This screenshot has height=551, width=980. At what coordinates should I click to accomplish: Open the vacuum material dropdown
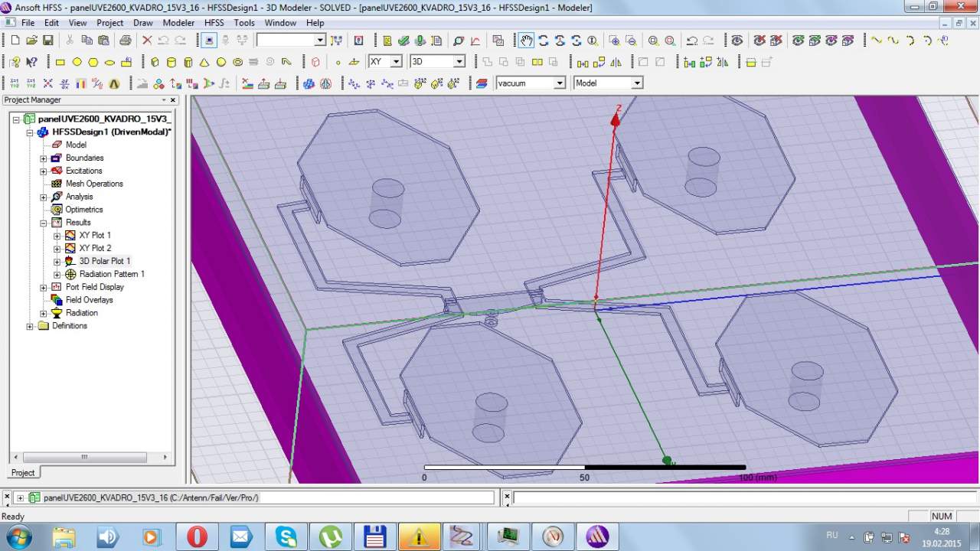[560, 83]
